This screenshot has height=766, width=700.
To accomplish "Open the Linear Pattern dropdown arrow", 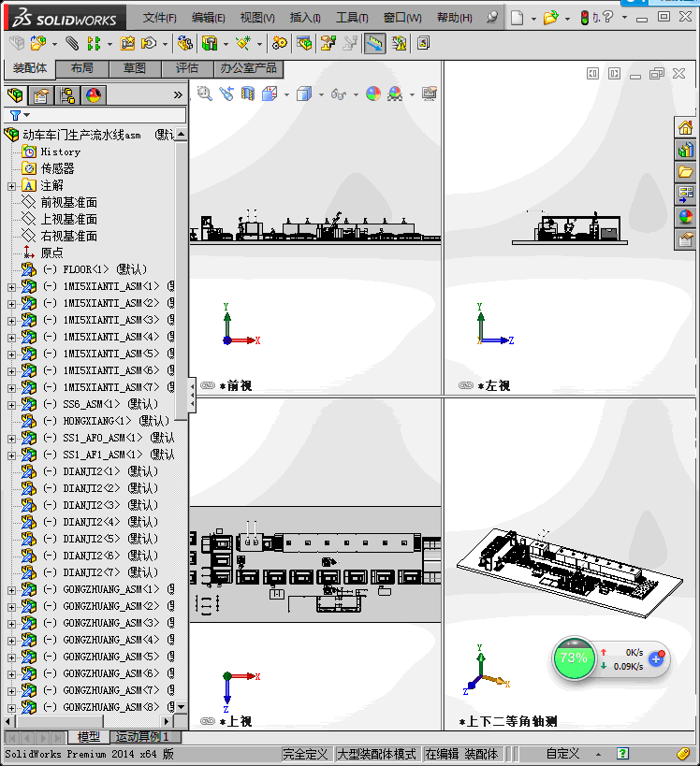I will (109, 45).
